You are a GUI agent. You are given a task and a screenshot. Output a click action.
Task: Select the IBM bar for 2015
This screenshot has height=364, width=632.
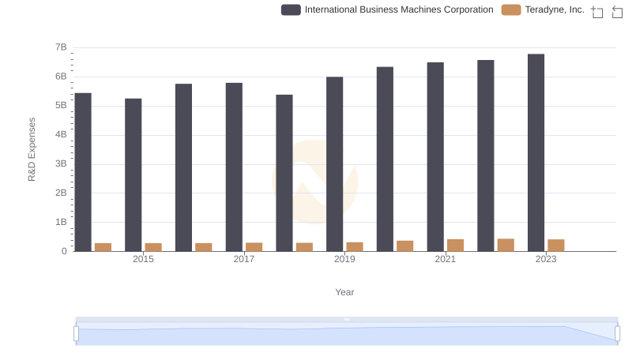pos(134,175)
